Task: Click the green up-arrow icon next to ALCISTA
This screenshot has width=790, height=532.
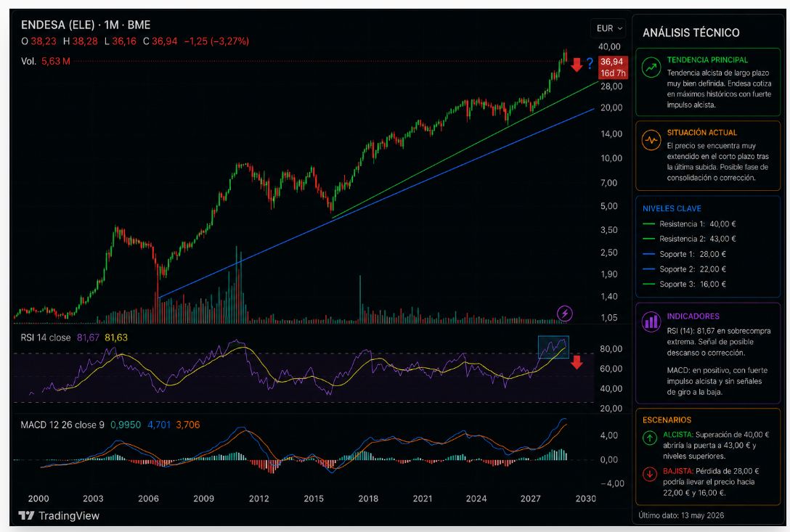Action: coord(650,438)
